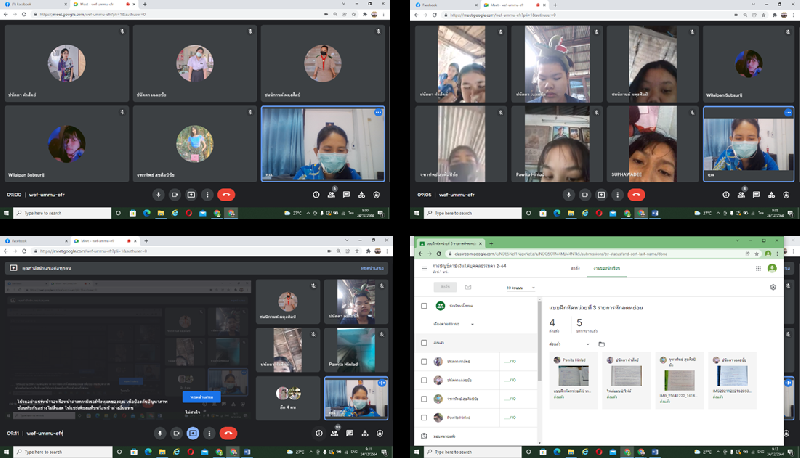Open Google apps grid in Classroom

pos(757,268)
